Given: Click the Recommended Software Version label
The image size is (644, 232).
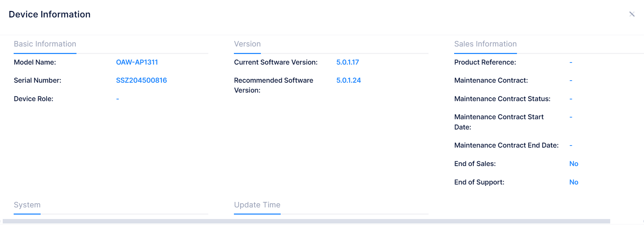Looking at the screenshot, I should tap(274, 85).
